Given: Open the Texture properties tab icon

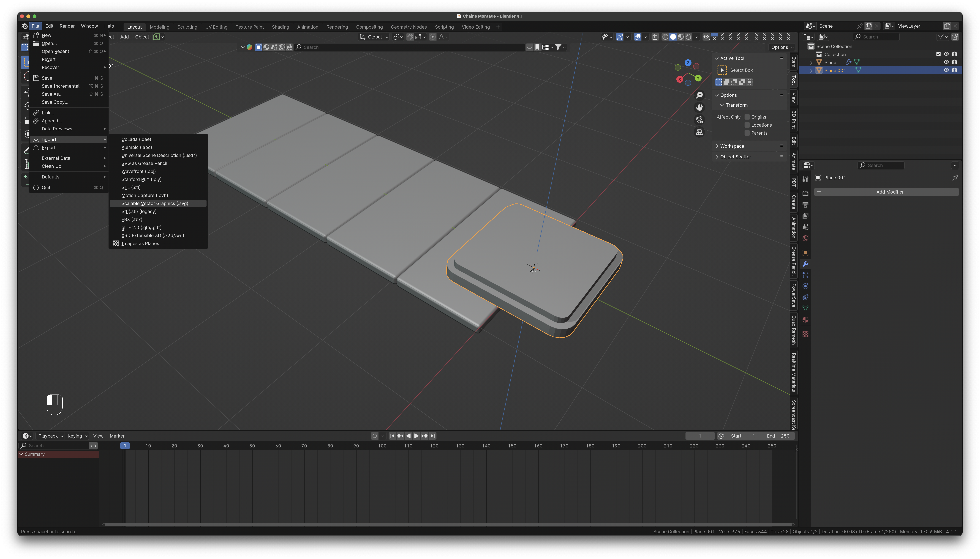Looking at the screenshot, I should [805, 334].
